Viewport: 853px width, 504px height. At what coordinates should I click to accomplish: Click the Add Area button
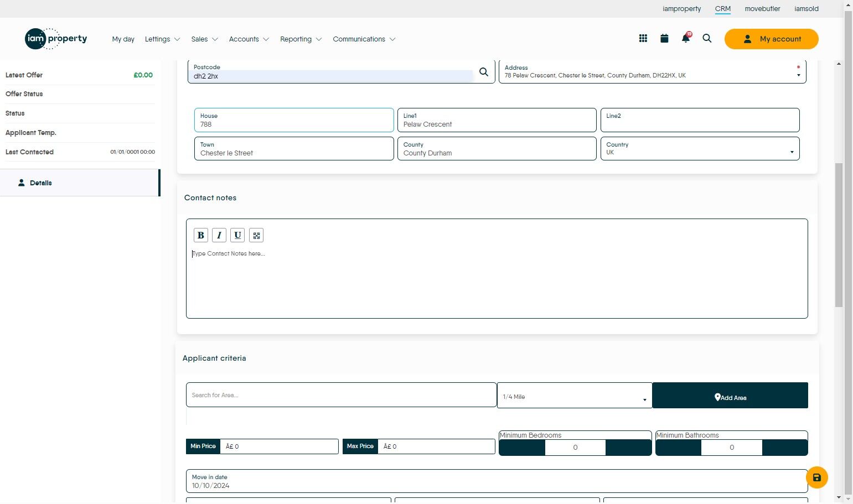(x=730, y=396)
